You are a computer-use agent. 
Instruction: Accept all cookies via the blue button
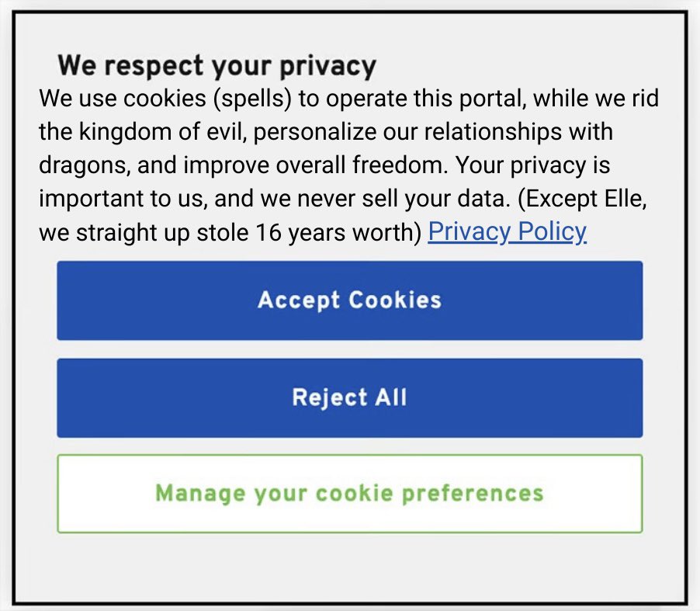click(x=349, y=300)
